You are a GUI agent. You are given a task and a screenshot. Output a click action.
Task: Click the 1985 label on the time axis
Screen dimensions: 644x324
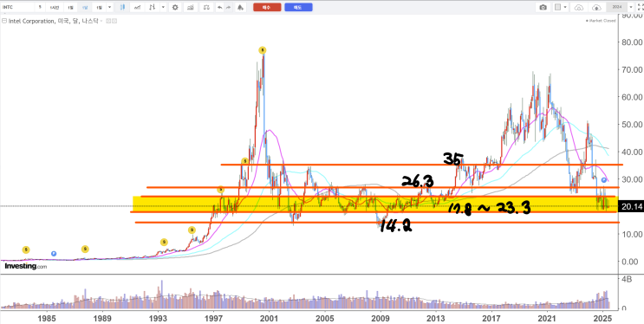pos(47,318)
